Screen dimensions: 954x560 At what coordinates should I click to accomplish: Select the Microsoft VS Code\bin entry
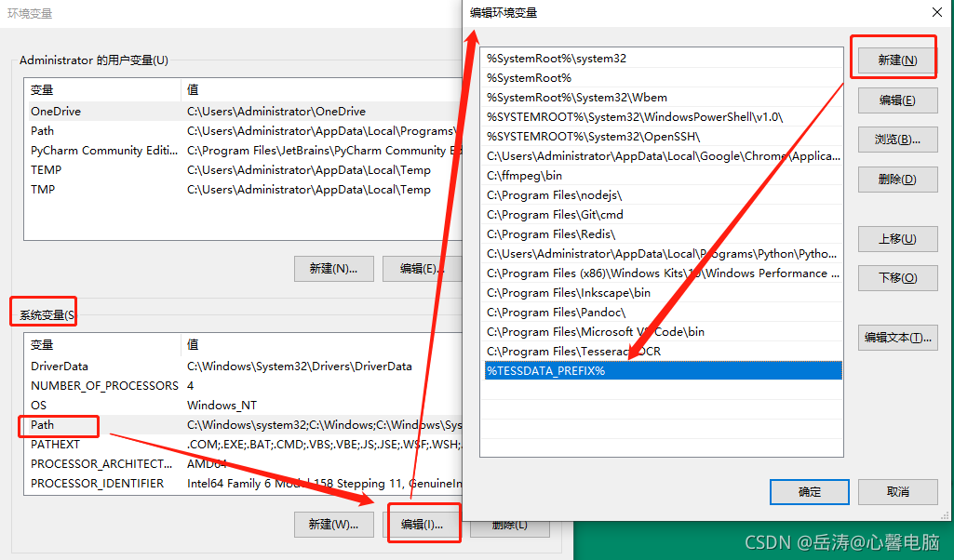(664, 331)
